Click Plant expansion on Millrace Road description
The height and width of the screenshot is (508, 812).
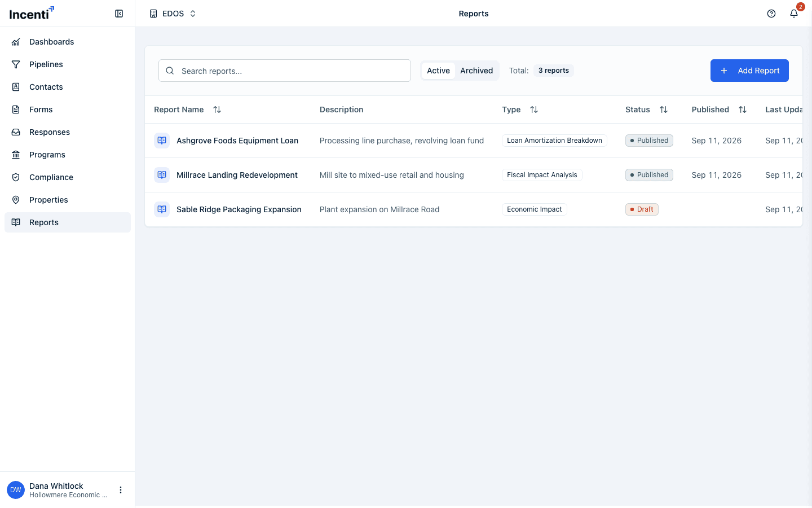click(x=379, y=209)
